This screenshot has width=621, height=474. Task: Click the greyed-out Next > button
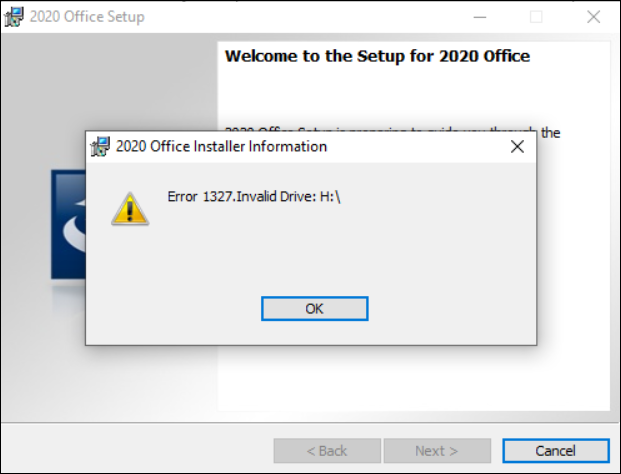pyautogui.click(x=437, y=451)
